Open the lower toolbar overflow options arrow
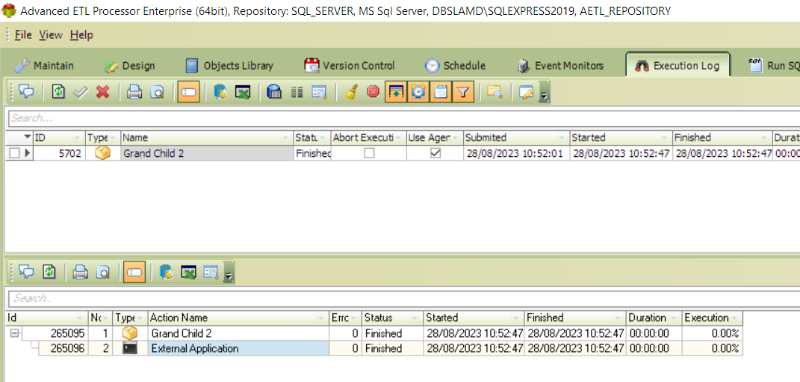Viewport: 800px width, 382px height. coord(229,274)
